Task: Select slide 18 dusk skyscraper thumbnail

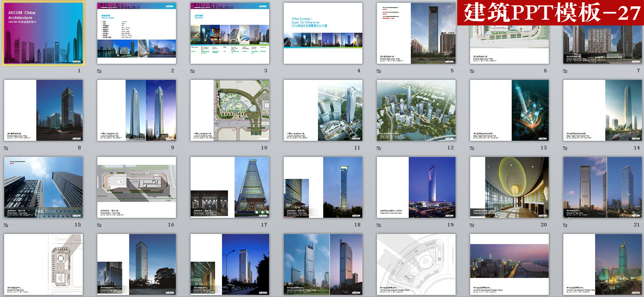Action: (x=323, y=187)
